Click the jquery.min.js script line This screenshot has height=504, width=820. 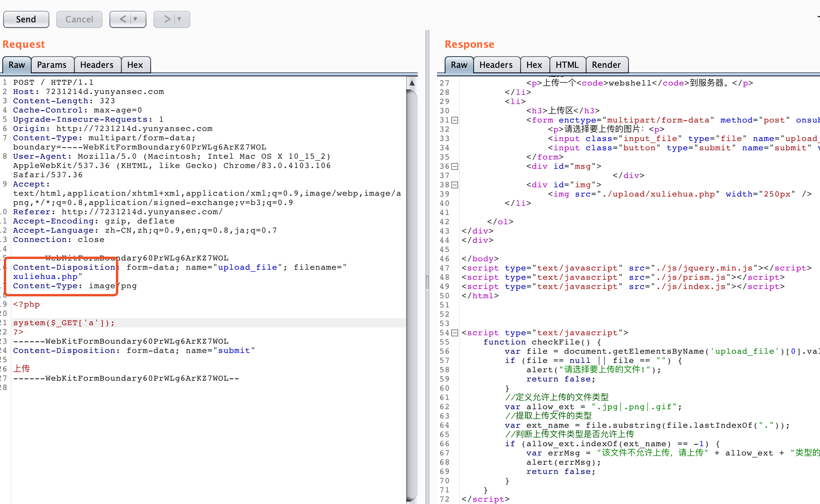(637, 268)
